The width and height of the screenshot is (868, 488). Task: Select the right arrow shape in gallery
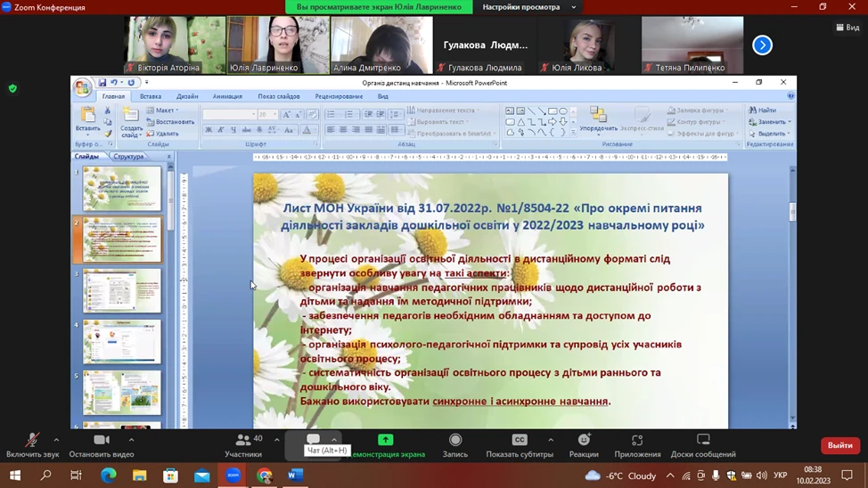point(553,122)
